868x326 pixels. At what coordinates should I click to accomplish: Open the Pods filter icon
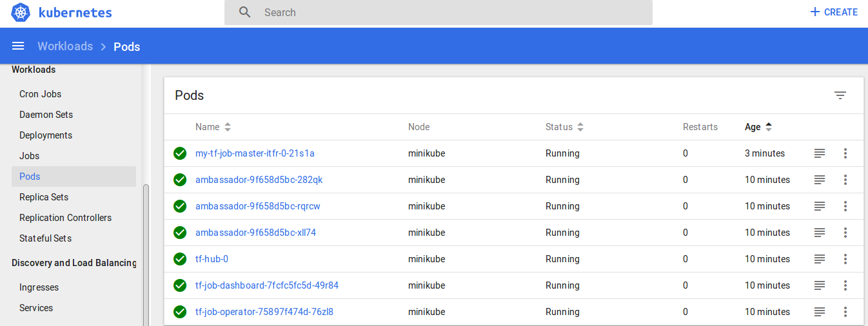840,95
